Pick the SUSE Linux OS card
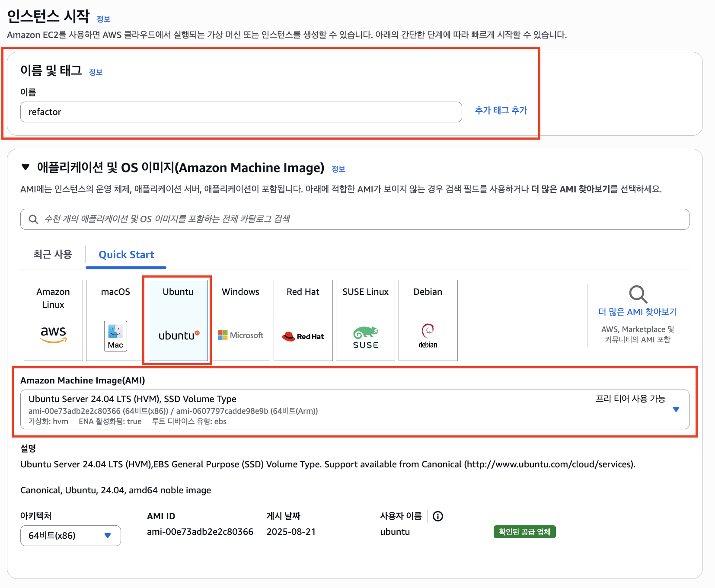This screenshot has height=588, width=715. (x=365, y=320)
